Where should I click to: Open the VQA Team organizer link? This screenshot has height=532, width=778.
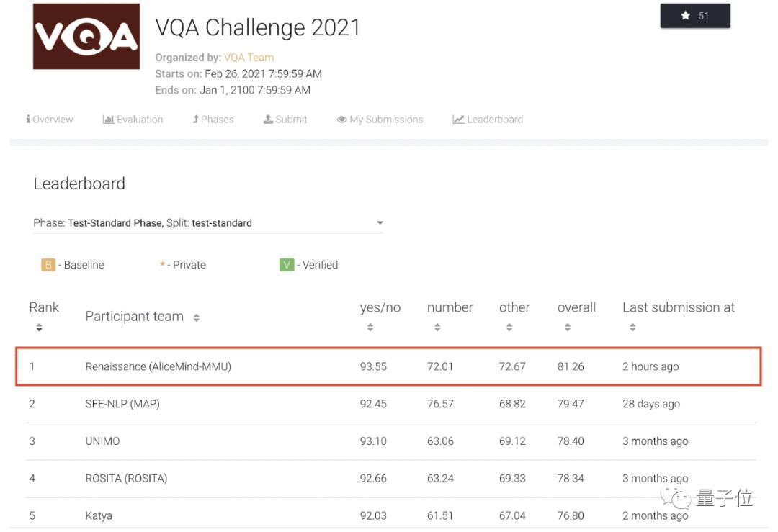click(x=249, y=58)
